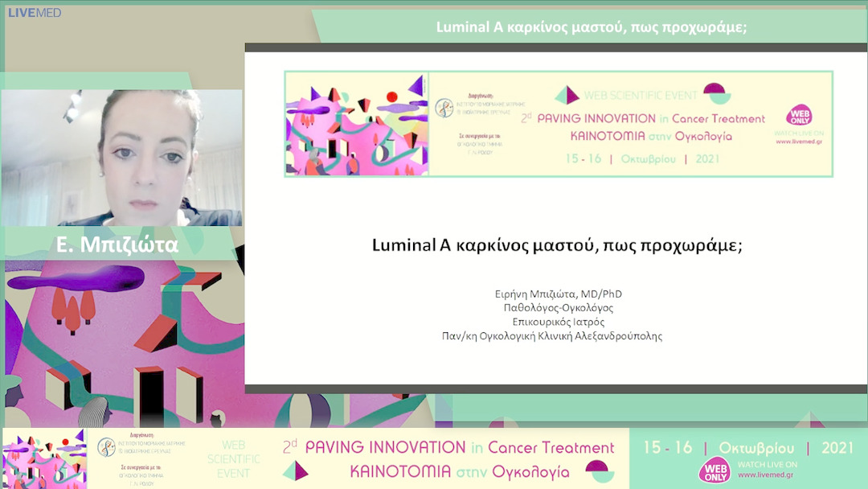Click the institute DNA logo inside the slide banner

click(x=444, y=108)
